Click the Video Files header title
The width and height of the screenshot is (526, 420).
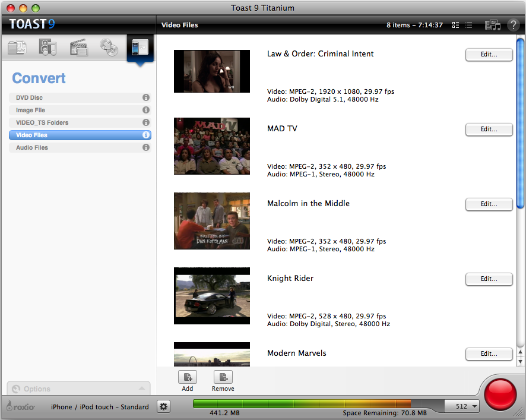(x=179, y=25)
